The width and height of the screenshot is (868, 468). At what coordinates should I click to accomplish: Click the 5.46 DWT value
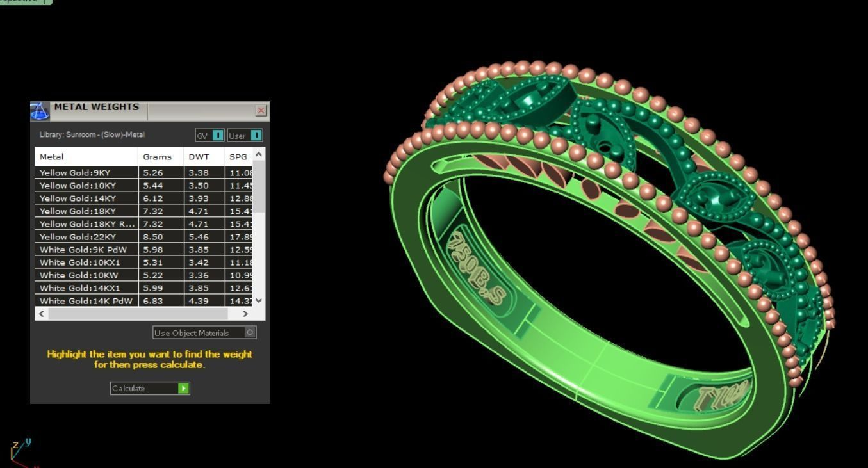pyautogui.click(x=198, y=237)
